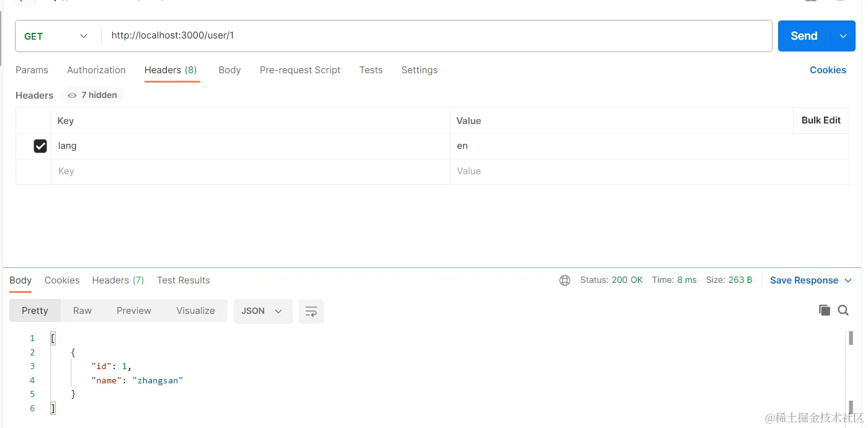Click the Bulk Edit button
The height and width of the screenshot is (428, 868).
821,120
